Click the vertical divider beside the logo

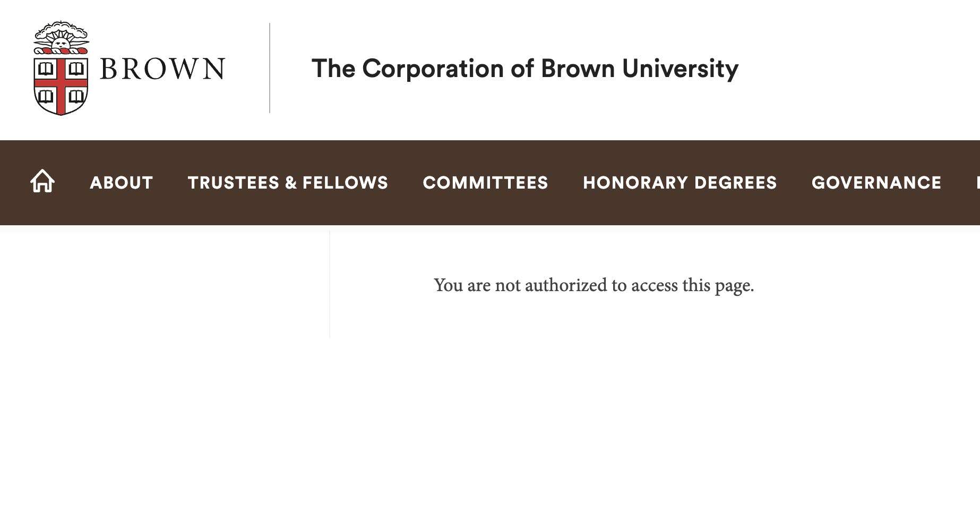tap(270, 68)
